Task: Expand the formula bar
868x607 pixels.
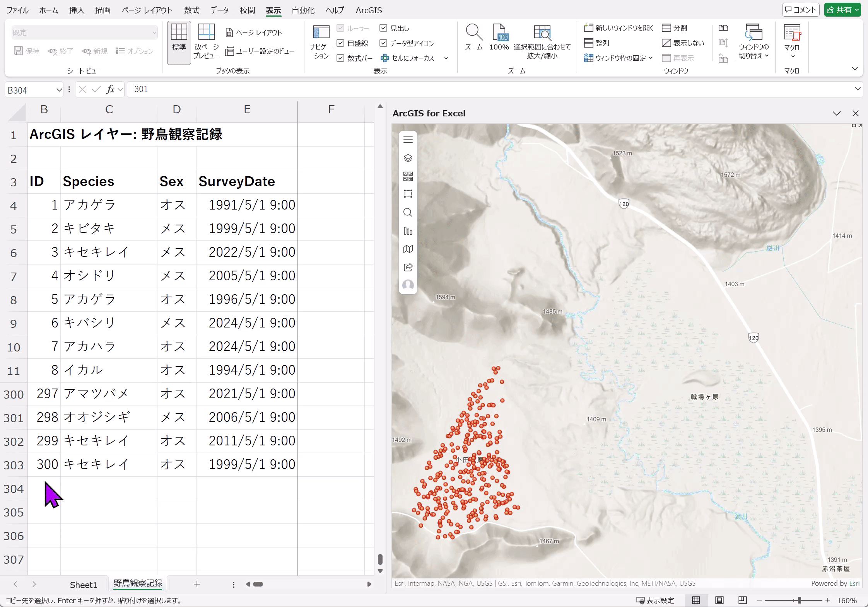Action: (x=858, y=89)
